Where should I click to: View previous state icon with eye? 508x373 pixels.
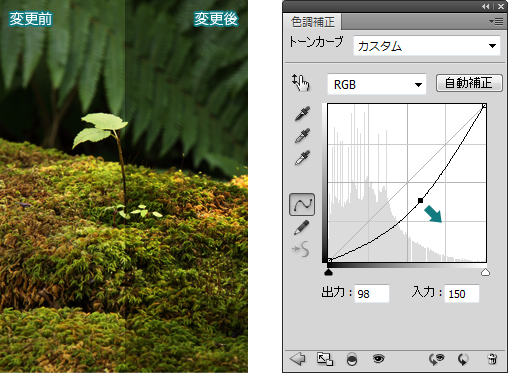point(436,359)
